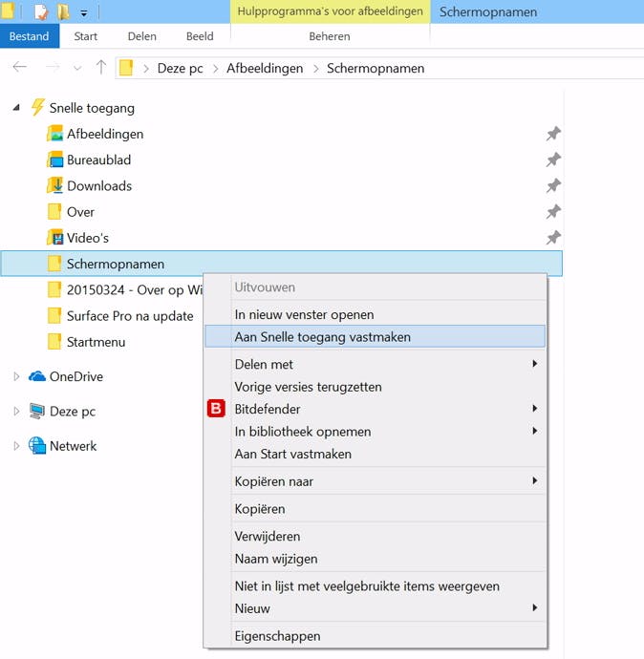Open Video's in the navigation pane

[88, 239]
